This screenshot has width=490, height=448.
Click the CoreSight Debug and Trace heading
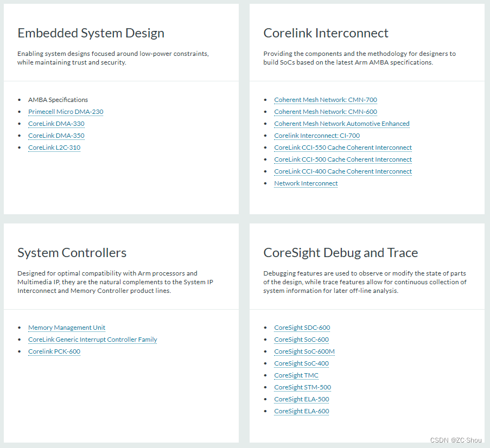[341, 253]
